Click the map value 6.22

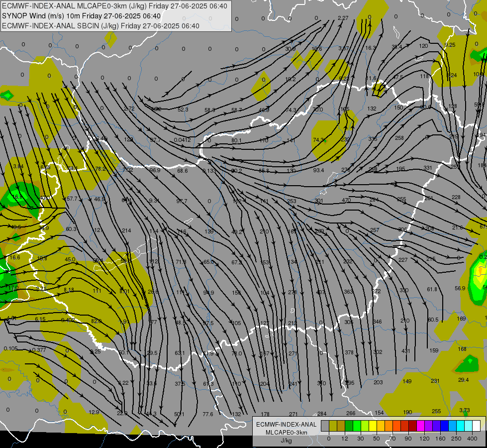click(123, 383)
